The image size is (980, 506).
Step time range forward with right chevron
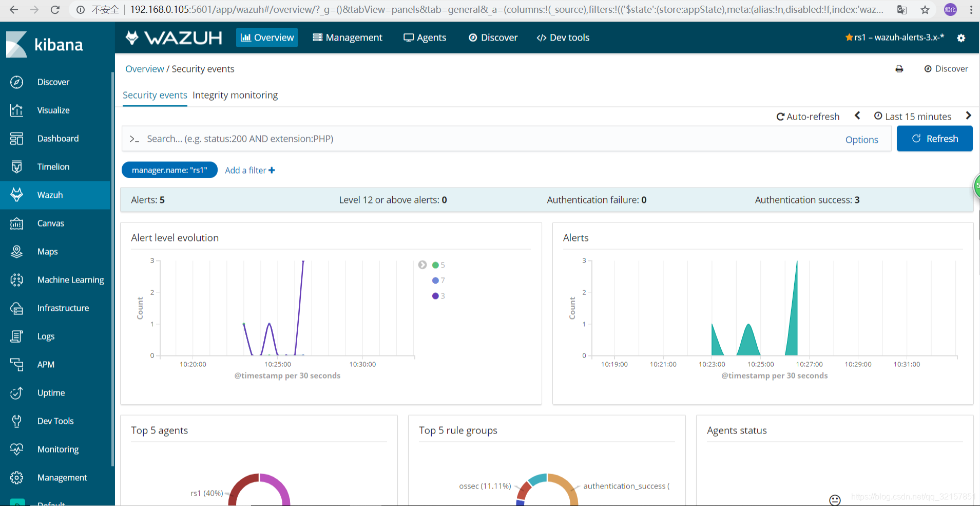968,116
